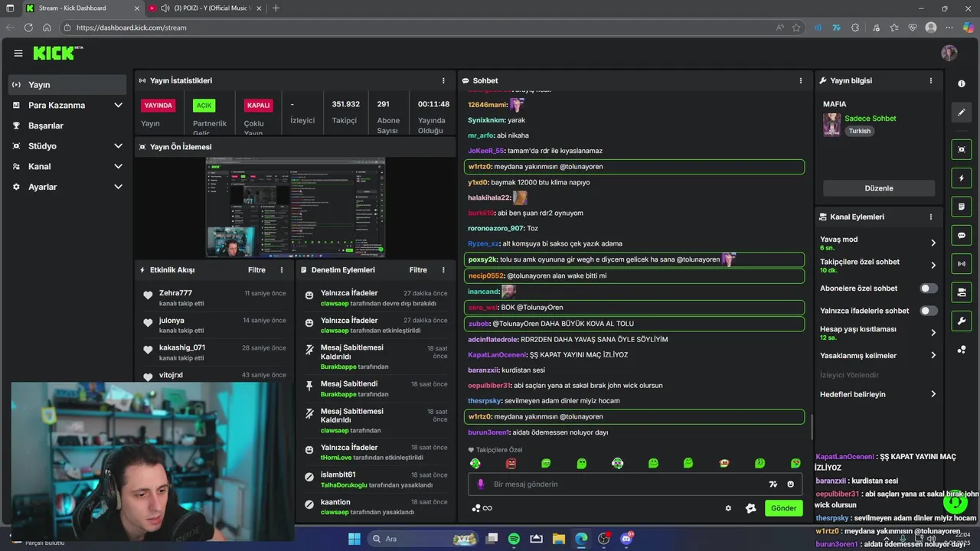The image size is (980, 551).
Task: Open File Explorer from the taskbar
Action: pyautogui.click(x=559, y=539)
